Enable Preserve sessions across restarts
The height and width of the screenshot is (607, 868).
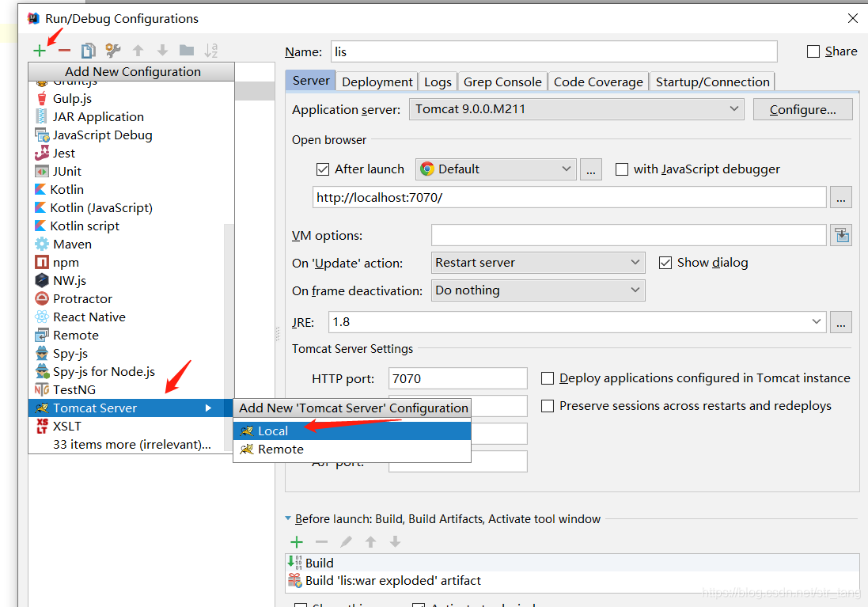click(x=548, y=406)
